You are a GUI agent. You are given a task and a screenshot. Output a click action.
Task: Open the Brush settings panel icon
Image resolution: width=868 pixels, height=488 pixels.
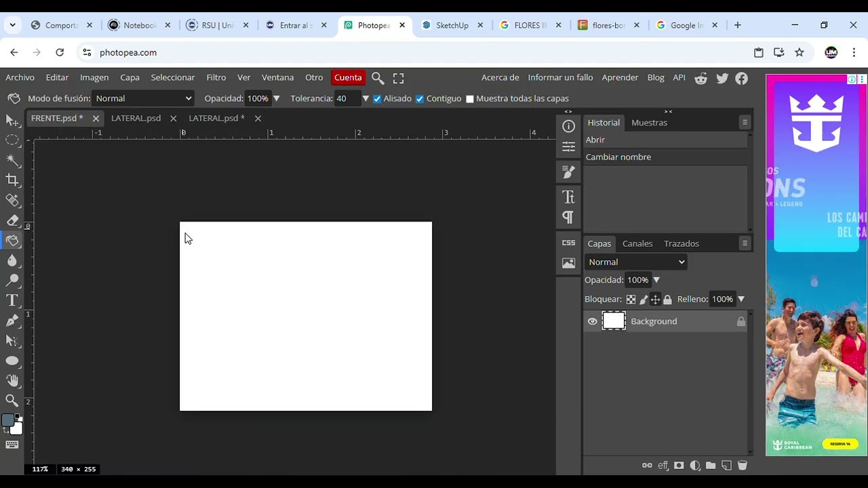(x=568, y=172)
